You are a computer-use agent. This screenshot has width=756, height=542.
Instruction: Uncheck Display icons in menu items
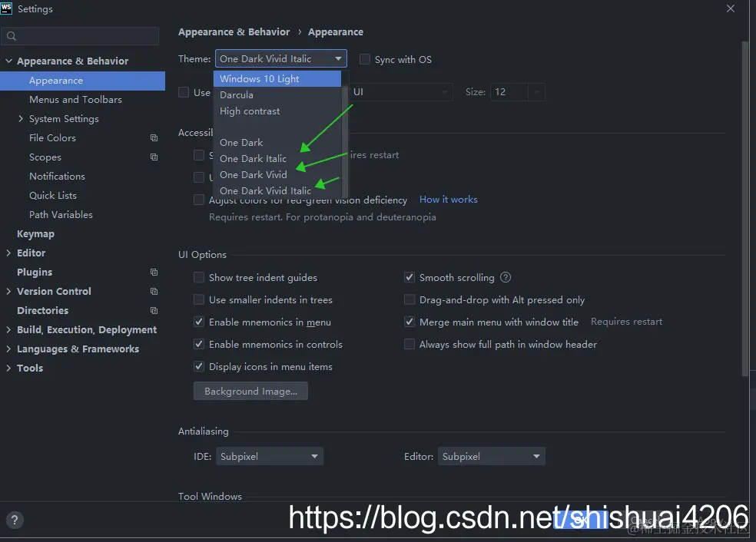(x=199, y=367)
